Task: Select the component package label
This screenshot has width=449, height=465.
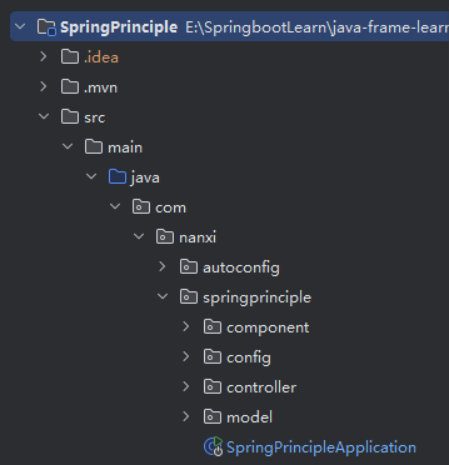Action: pyautogui.click(x=268, y=328)
